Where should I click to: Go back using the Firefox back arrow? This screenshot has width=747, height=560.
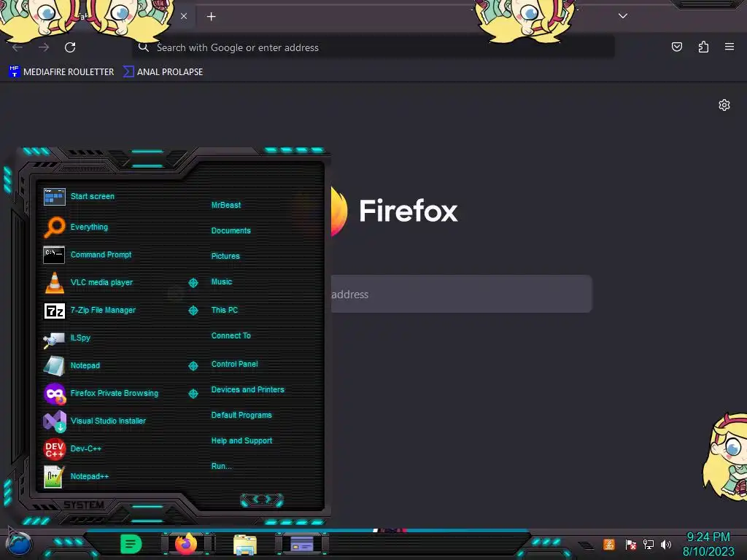coord(18,47)
